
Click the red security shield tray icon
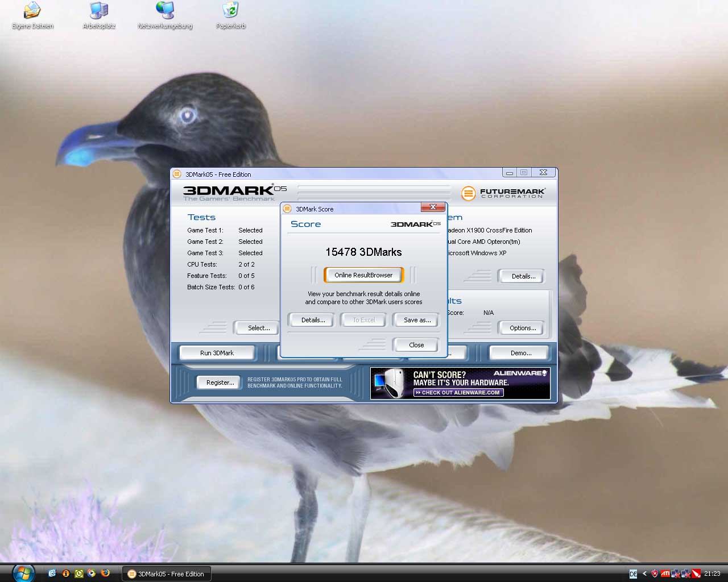tap(655, 574)
